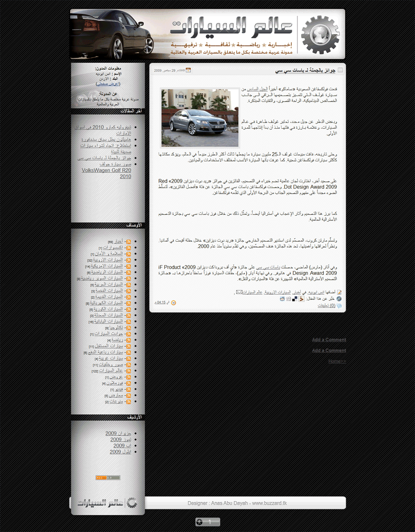Open the RSS feed icon for السيارات الفخمة
This screenshot has height=532, width=415.
129,291
